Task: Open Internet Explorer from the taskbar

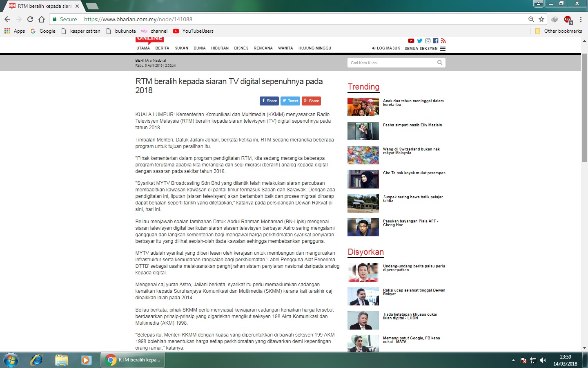Action: click(x=37, y=360)
